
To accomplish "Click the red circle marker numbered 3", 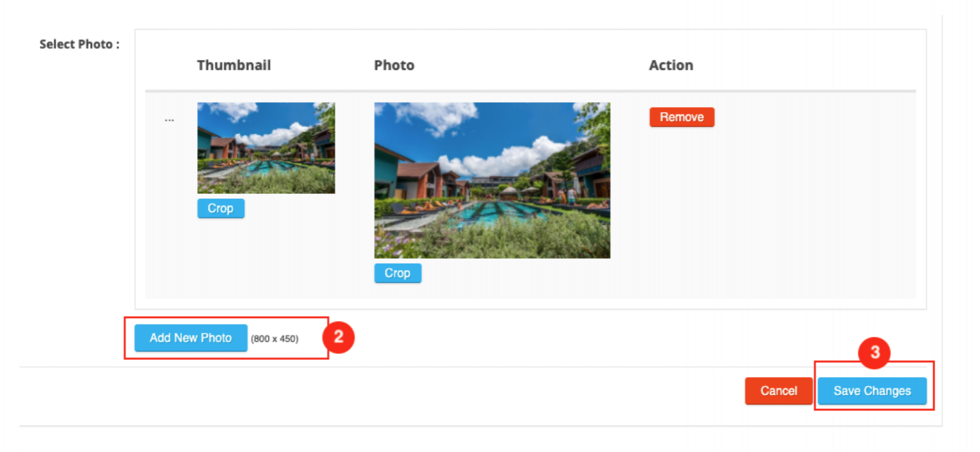I will 874,353.
